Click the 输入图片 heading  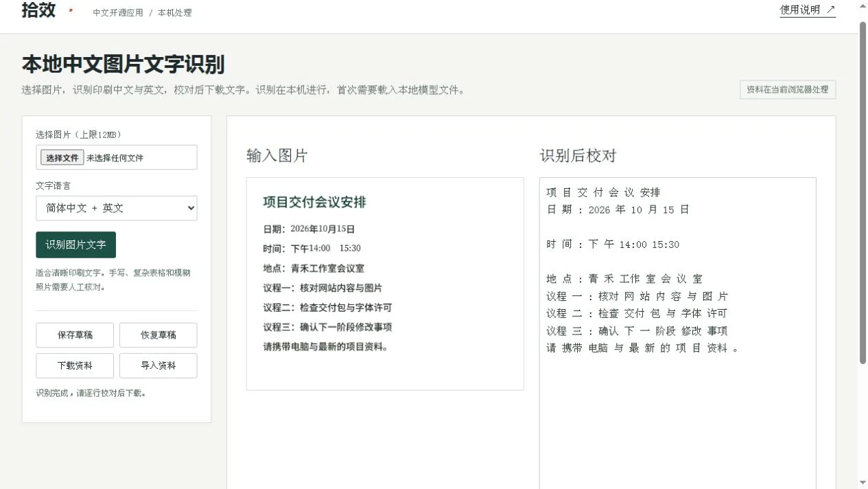277,156
